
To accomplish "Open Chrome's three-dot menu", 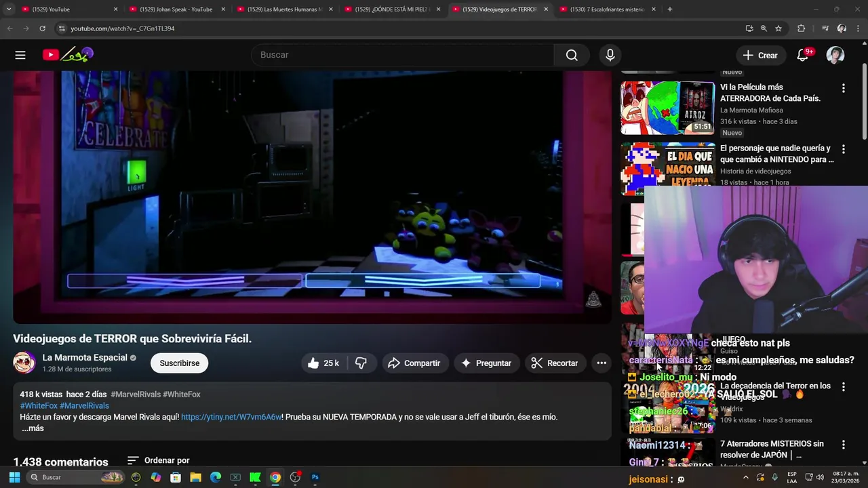I will 858,28.
